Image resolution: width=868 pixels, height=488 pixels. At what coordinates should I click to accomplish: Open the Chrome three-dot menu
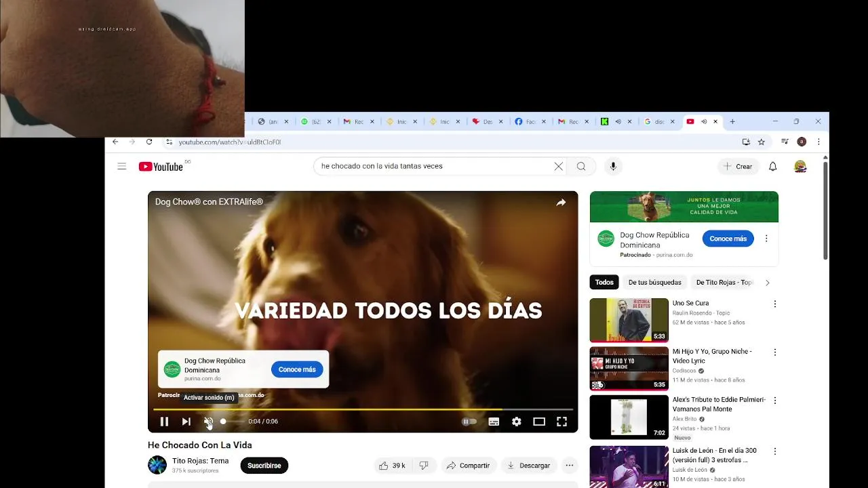click(x=818, y=142)
